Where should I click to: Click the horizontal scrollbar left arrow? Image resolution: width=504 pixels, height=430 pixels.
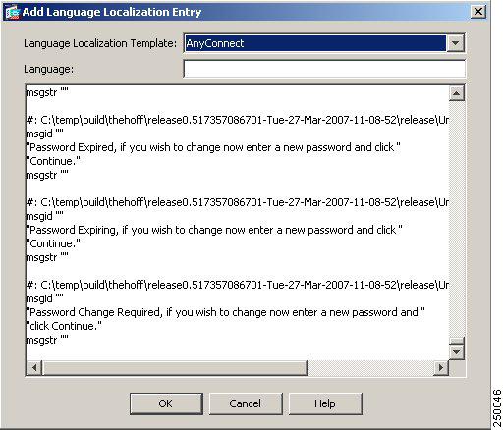[34, 367]
